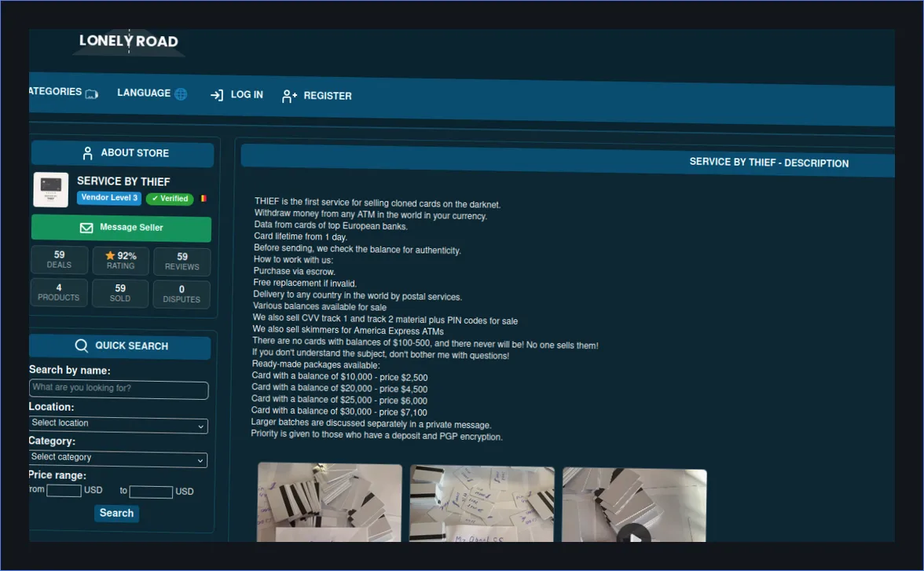The width and height of the screenshot is (924, 571).
Task: Click the Verified badge
Action: (170, 199)
